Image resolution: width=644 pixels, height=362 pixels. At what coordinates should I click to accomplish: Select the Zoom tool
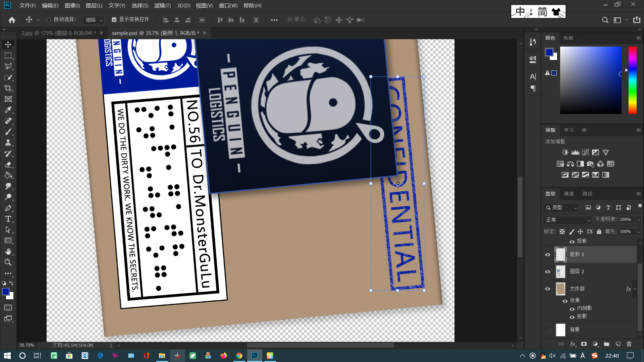[8, 262]
